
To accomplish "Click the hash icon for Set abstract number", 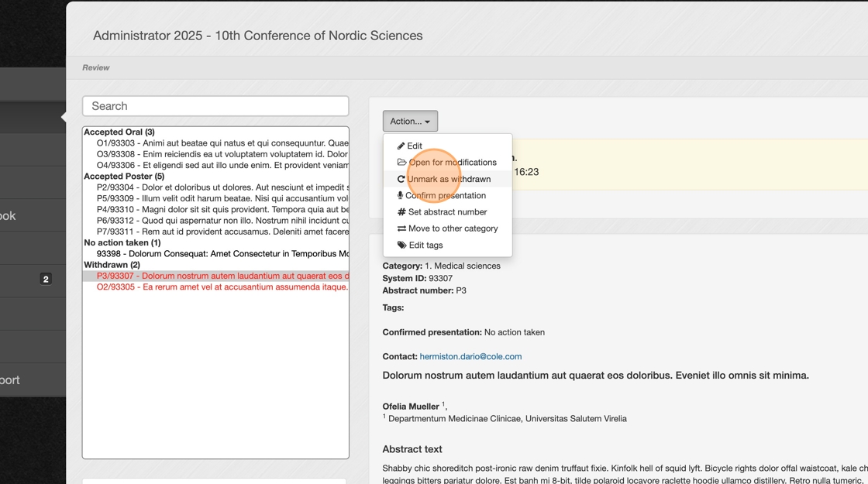I will click(401, 212).
